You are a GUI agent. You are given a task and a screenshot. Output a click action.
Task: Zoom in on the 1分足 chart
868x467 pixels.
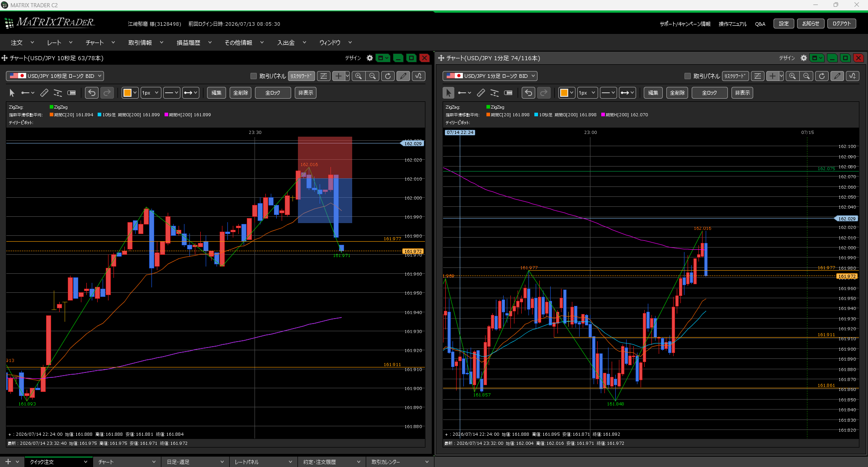793,76
